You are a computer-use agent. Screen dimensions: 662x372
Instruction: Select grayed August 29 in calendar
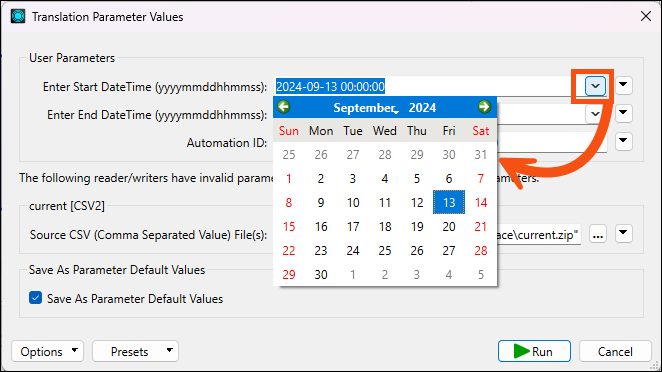[417, 155]
